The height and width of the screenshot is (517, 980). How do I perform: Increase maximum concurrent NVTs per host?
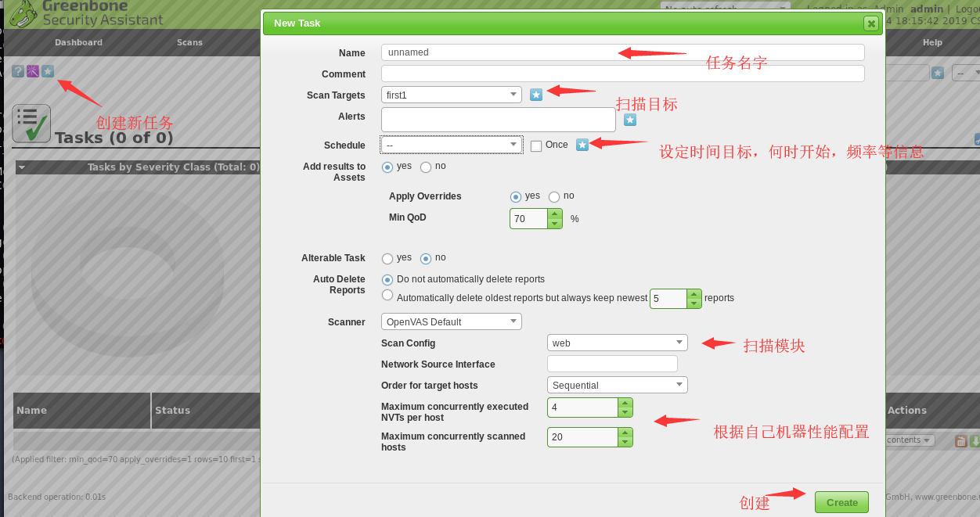(x=625, y=403)
